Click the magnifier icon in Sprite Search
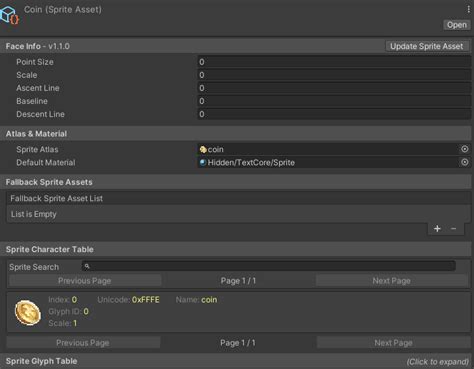 87,266
